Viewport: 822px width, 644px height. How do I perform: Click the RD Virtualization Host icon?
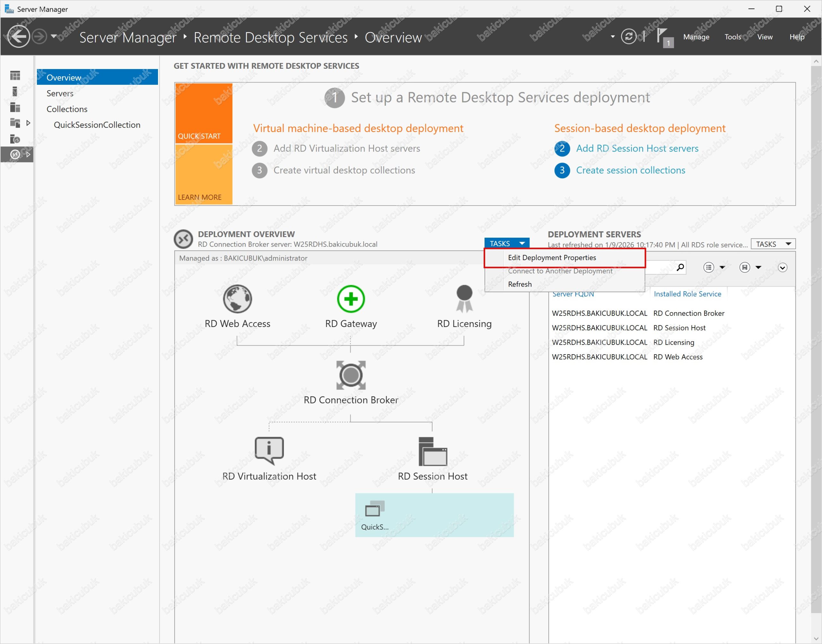pos(269,451)
